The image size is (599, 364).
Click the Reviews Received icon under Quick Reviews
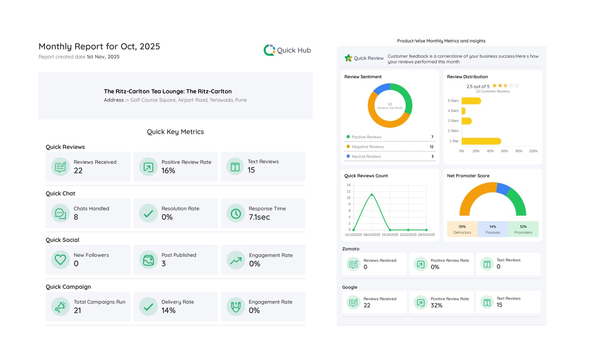tap(60, 167)
